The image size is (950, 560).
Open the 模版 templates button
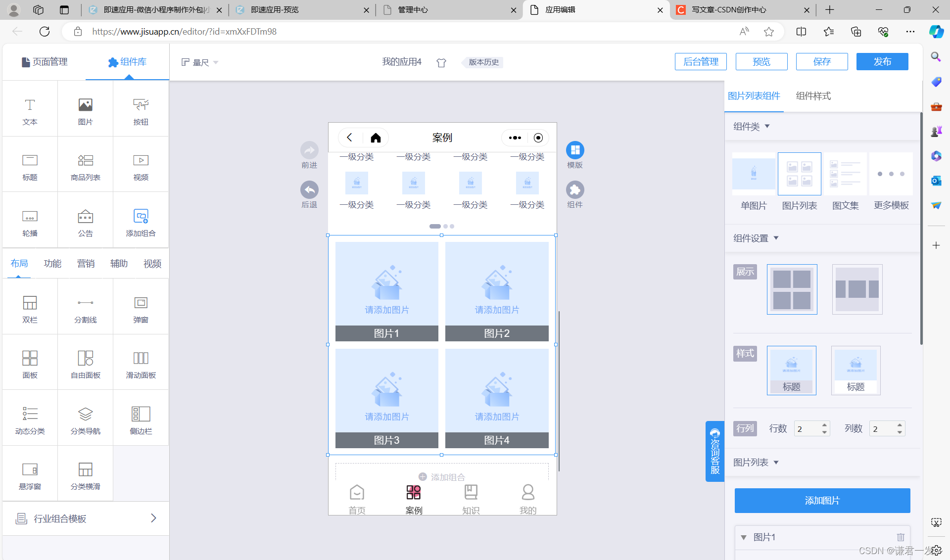575,150
